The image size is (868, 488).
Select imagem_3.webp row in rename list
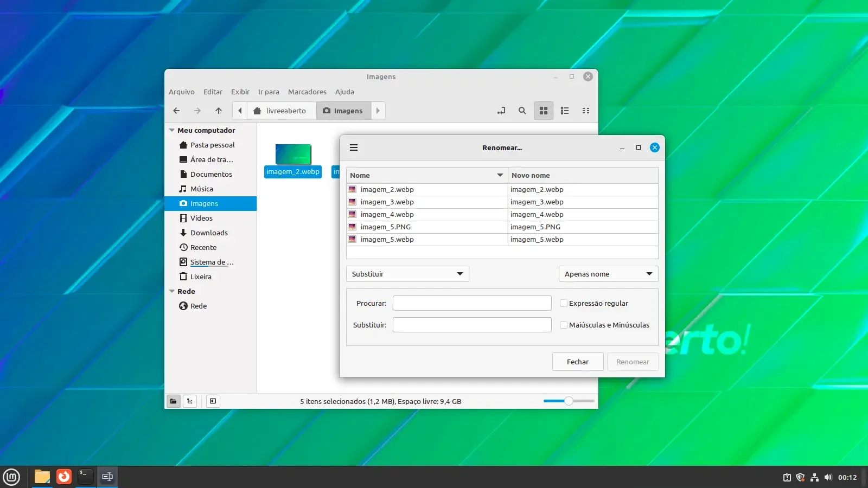pyautogui.click(x=502, y=202)
